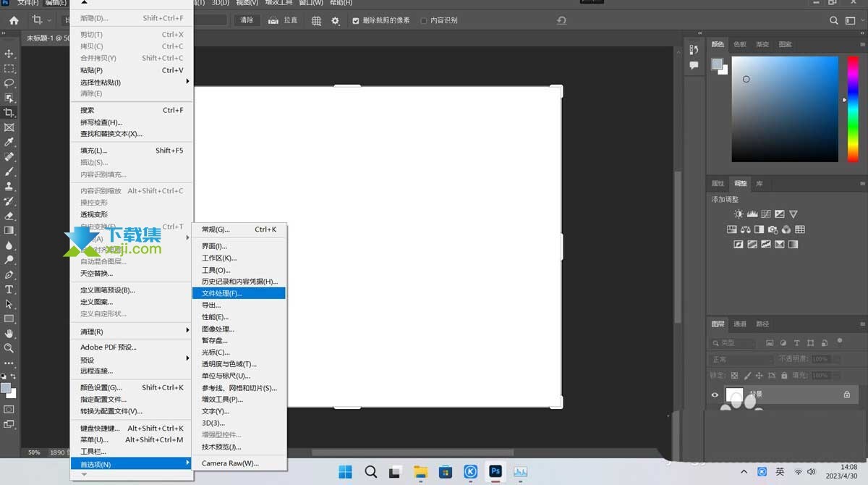Select the Pen tool
Viewport: 868px width, 485px height.
[9, 275]
